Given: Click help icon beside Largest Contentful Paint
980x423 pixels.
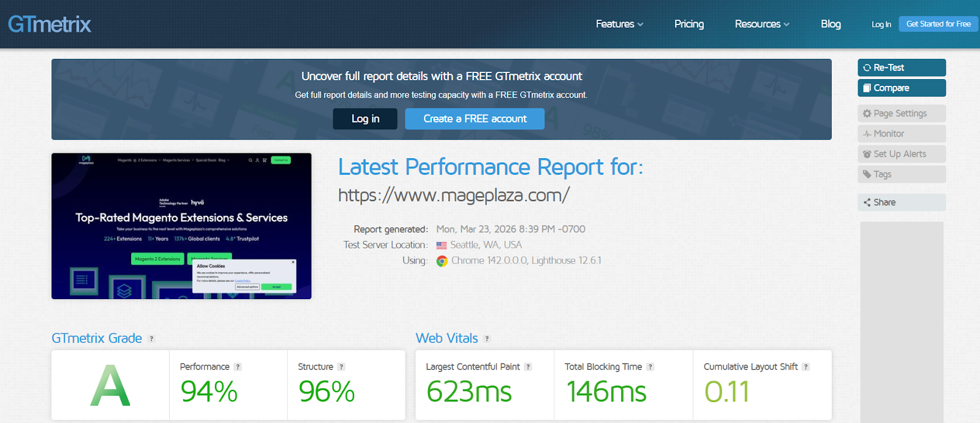Looking at the screenshot, I should [x=528, y=367].
